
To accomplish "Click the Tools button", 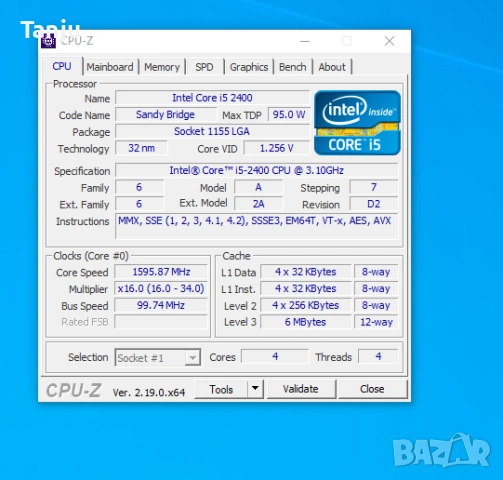I will coord(221,389).
